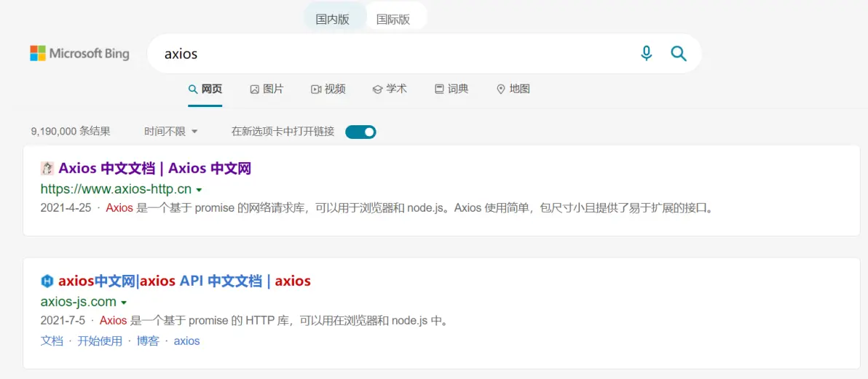Open Axios 中文文档 | Axios 中文网 result
This screenshot has width=868, height=379.
coord(155,168)
